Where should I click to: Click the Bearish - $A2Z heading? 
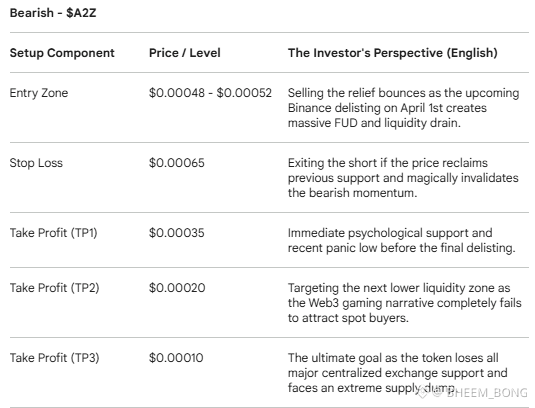tap(53, 13)
